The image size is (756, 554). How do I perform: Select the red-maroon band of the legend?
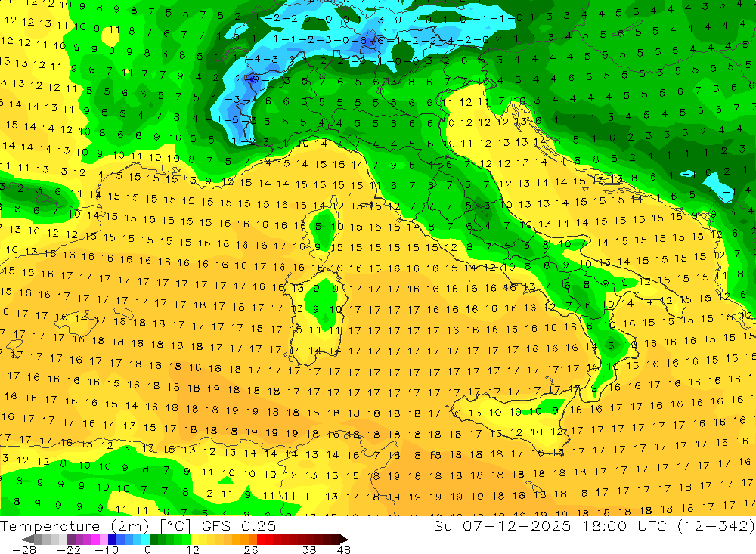pyautogui.click(x=299, y=539)
